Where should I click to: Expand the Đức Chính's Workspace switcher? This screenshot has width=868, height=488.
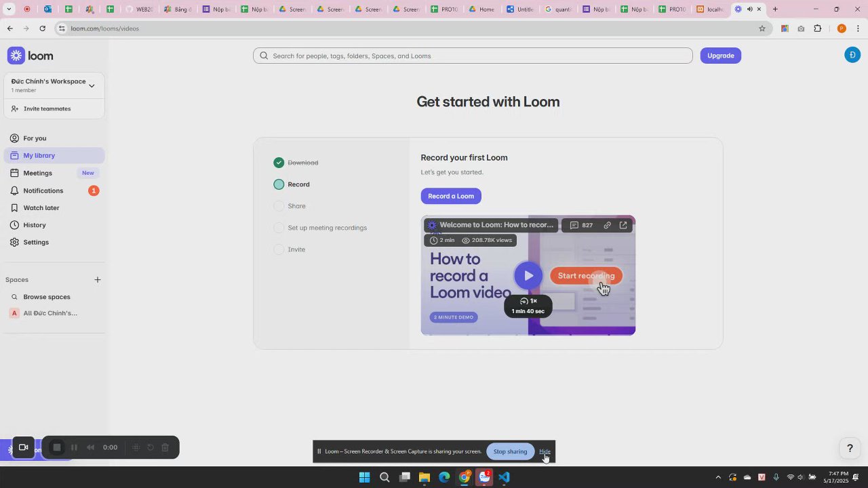coord(54,85)
